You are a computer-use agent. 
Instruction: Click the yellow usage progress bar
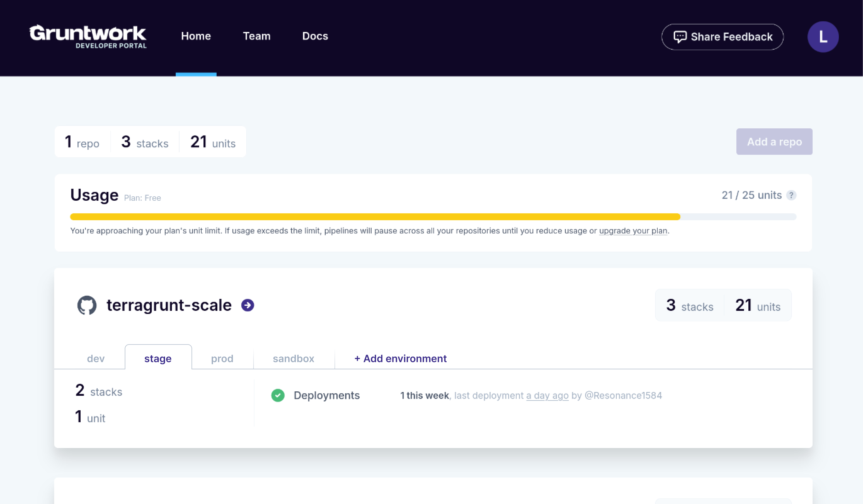click(x=375, y=216)
